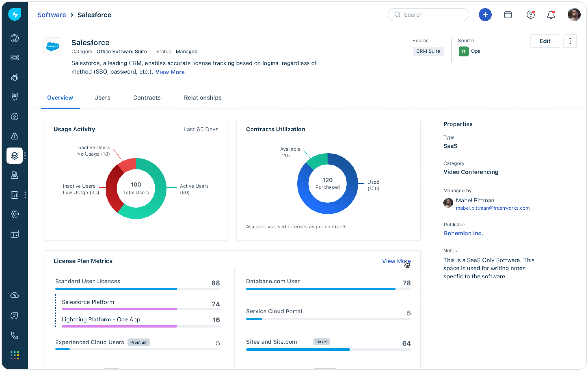Open the calendar icon in top bar
The image size is (588, 371).
[x=508, y=15]
